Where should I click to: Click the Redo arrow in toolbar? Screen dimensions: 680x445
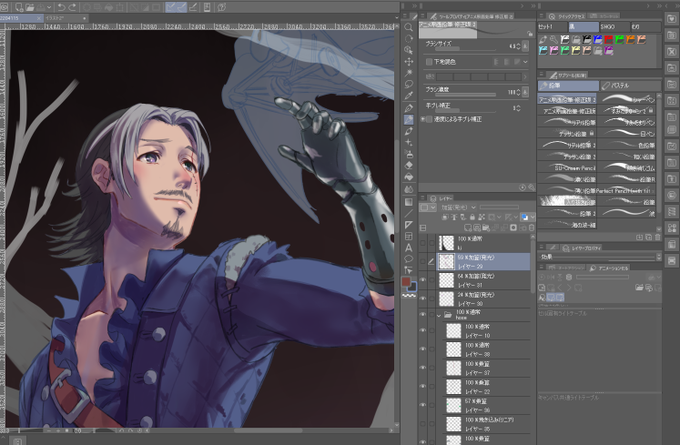[x=72, y=7]
